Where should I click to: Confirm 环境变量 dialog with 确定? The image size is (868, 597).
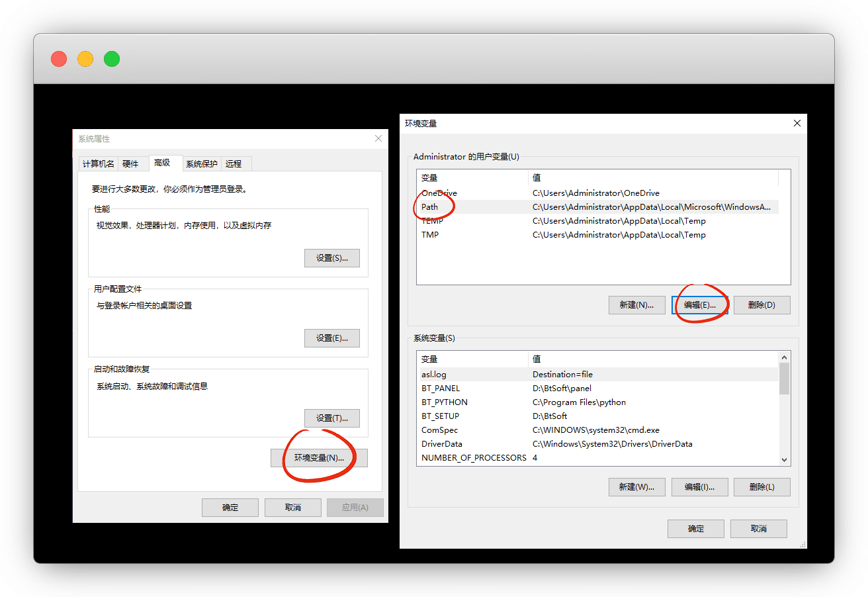tap(696, 529)
